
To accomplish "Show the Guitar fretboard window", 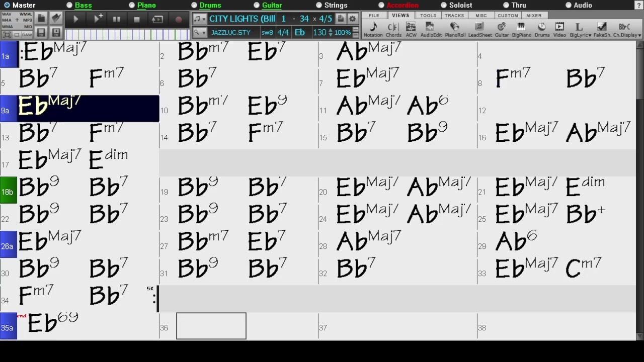I will coord(502,30).
